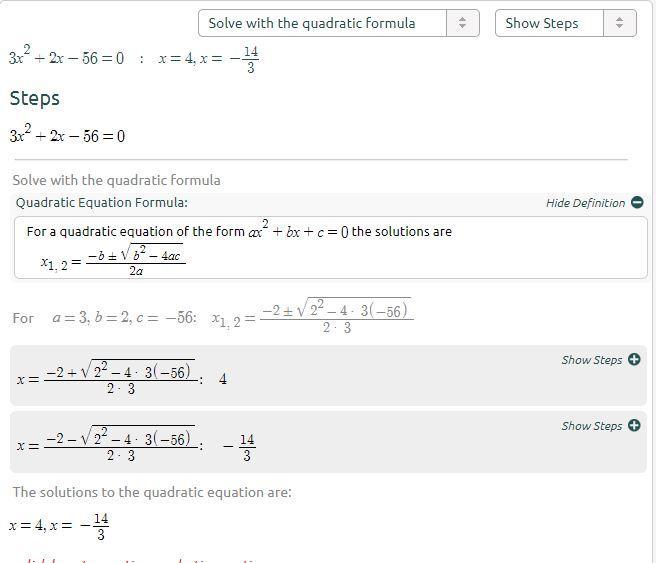This screenshot has height=563, width=656.
Task: Click the plus icon for the -14/3 solution steps
Action: (634, 425)
